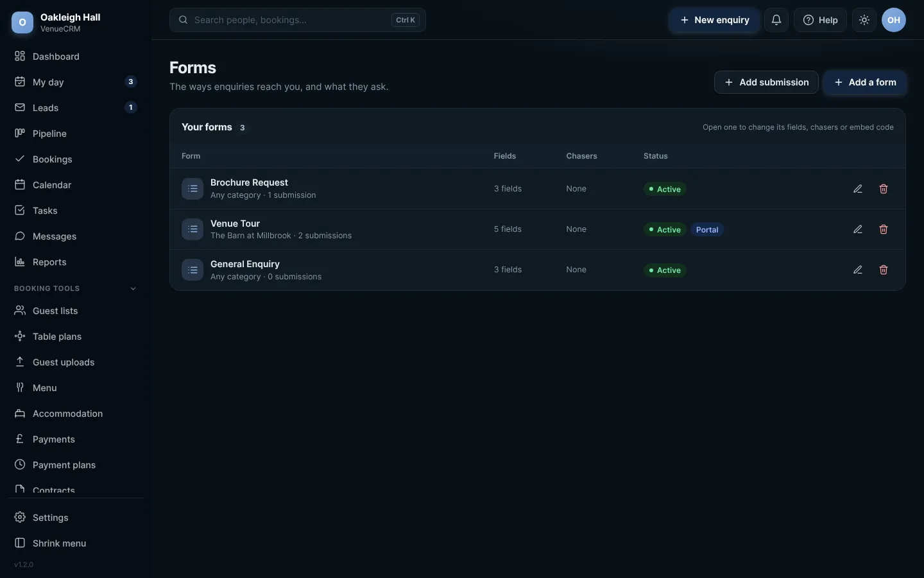Open the Menu page in the sidebar
Image resolution: width=924 pixels, height=578 pixels.
[76, 388]
